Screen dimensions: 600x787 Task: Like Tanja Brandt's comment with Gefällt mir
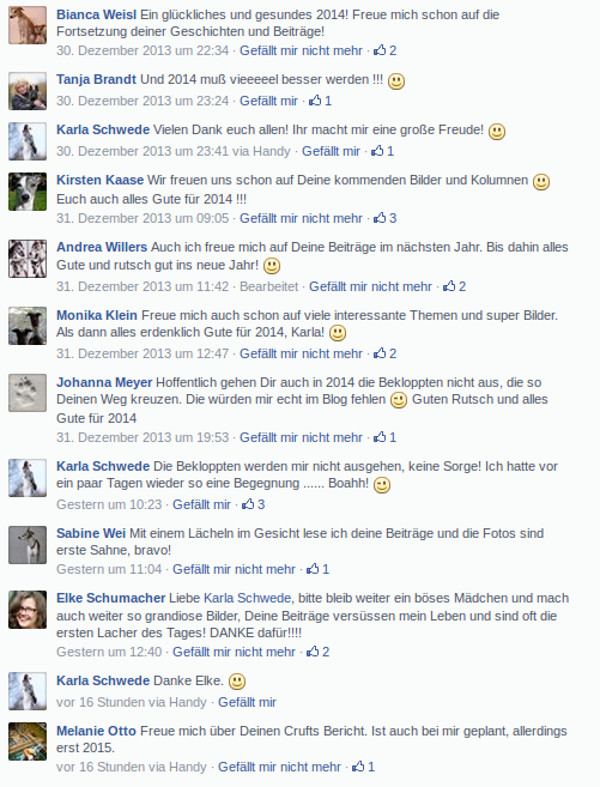(x=269, y=100)
